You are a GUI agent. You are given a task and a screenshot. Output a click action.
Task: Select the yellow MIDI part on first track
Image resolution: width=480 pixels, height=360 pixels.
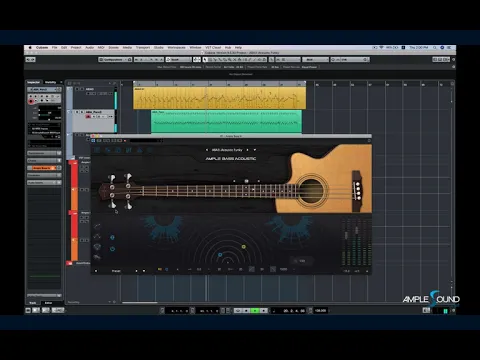(219, 98)
